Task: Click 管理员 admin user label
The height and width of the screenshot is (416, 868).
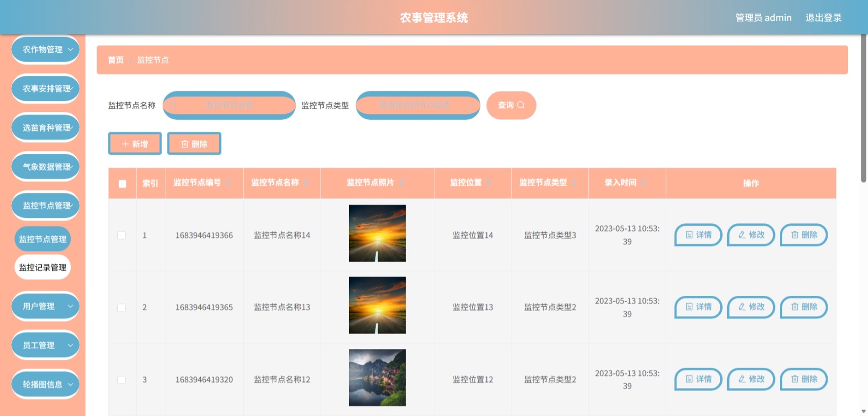Action: coord(763,18)
